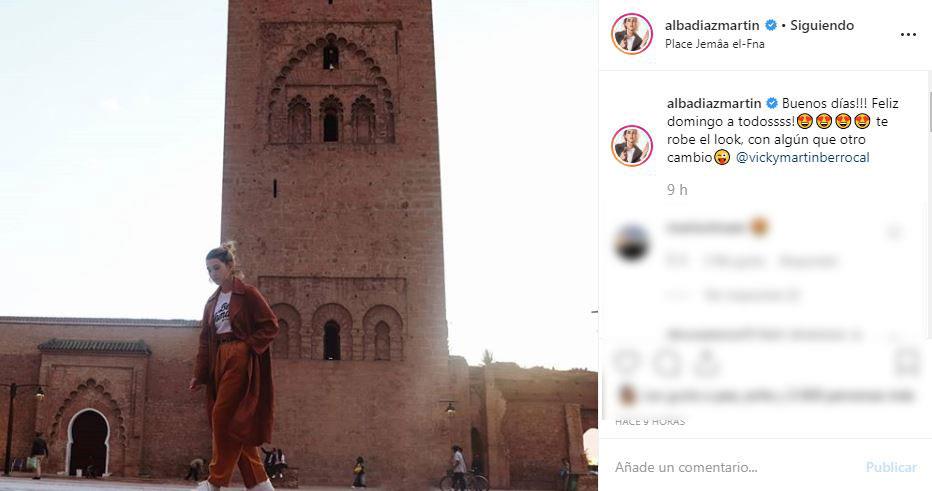Click the verified badge beside header username

tap(770, 25)
